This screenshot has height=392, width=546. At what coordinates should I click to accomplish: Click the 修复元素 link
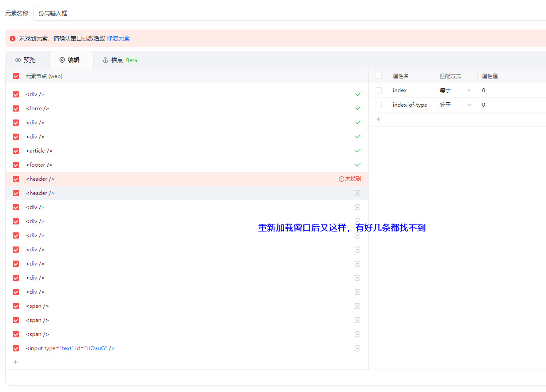coord(118,38)
